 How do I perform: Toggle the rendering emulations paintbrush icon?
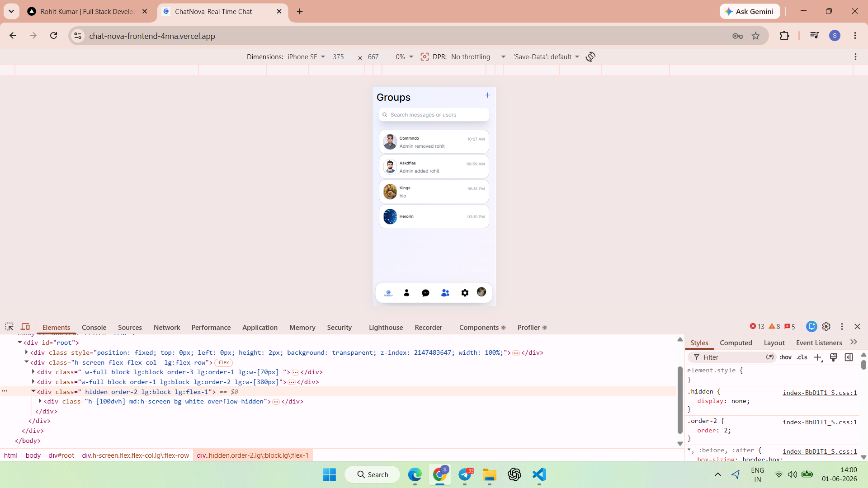coord(833,357)
